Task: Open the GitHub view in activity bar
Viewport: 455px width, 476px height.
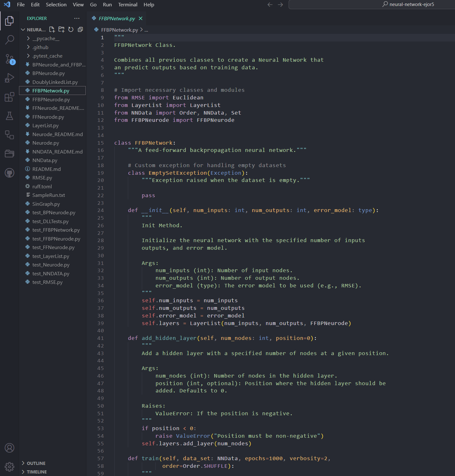Action: 9,173
